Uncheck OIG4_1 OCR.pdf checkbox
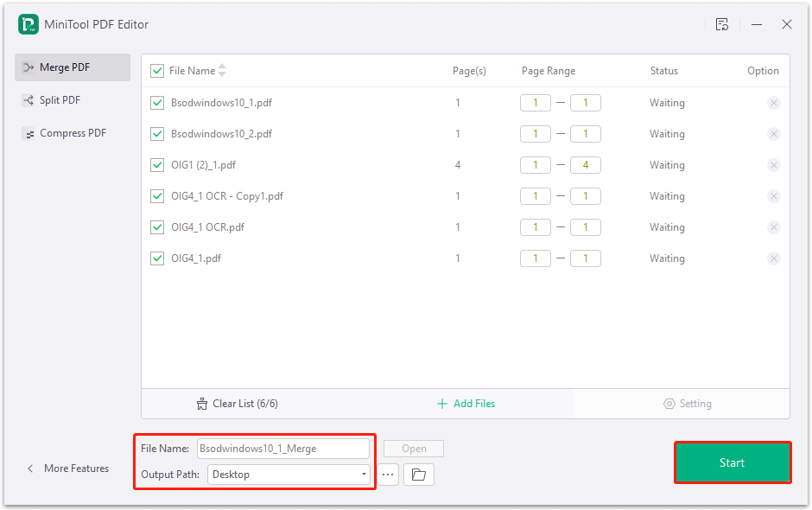The image size is (812, 510). (x=157, y=227)
